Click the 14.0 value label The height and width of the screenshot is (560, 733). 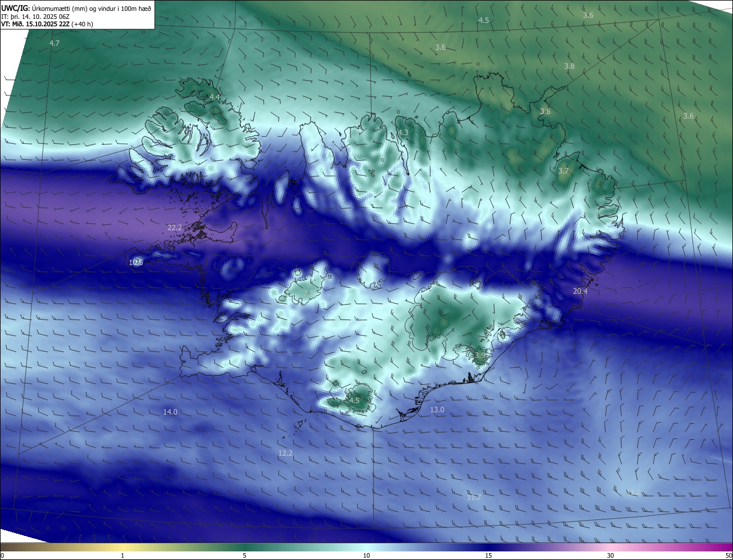[170, 412]
